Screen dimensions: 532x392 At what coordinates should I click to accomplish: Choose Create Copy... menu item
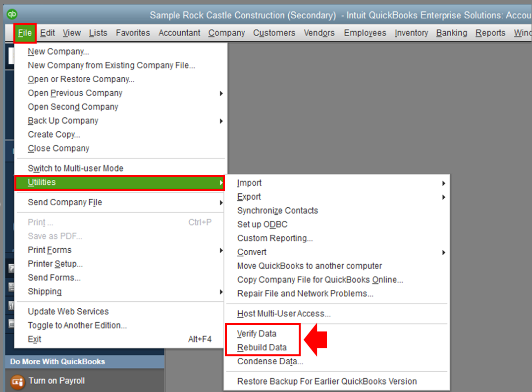[120, 135]
